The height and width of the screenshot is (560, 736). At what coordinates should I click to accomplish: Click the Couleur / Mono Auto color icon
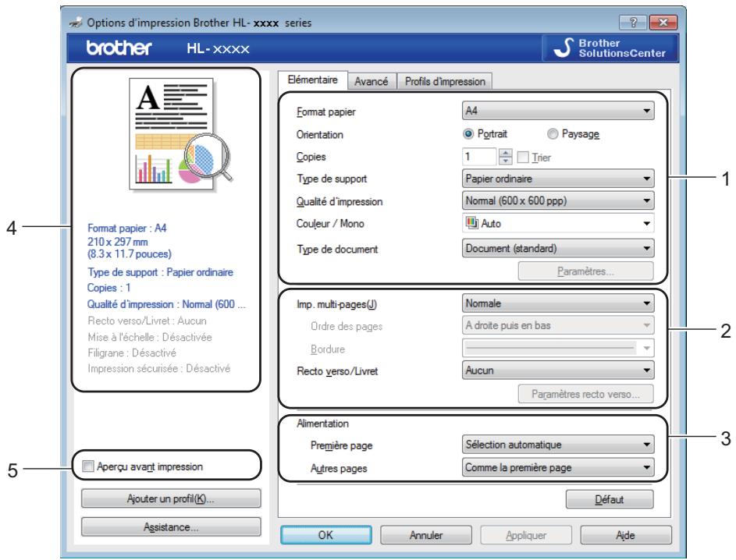[471, 223]
